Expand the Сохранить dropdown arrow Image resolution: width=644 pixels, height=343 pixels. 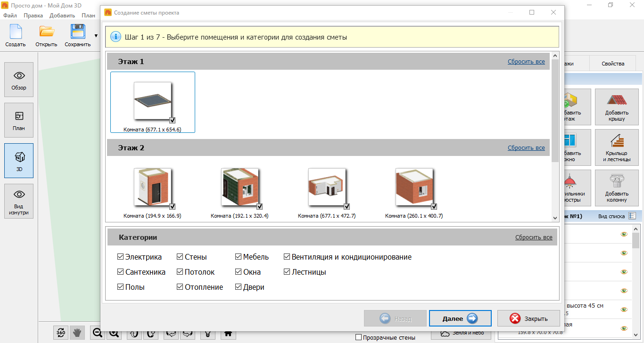click(96, 35)
